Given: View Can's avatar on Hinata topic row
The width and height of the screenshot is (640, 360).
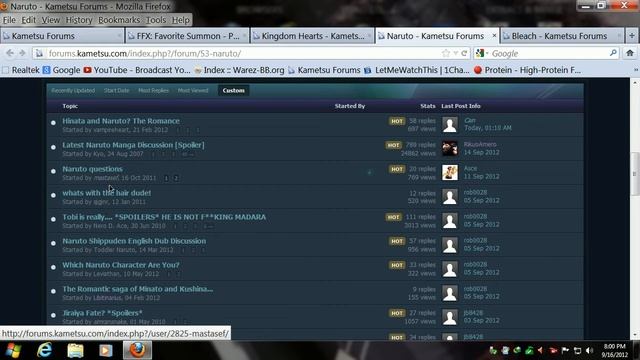Looking at the screenshot, I should point(450,124).
